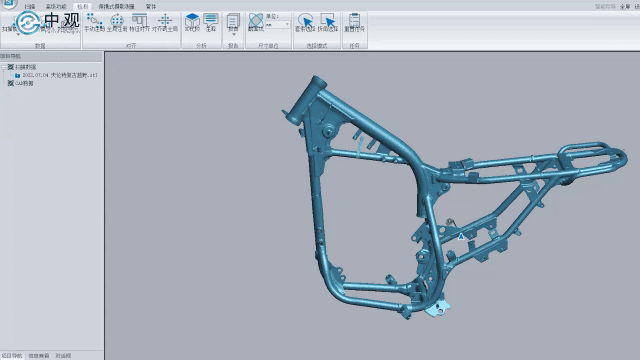
Task: Expand the scan data dropdown arrow
Action: 18,35
